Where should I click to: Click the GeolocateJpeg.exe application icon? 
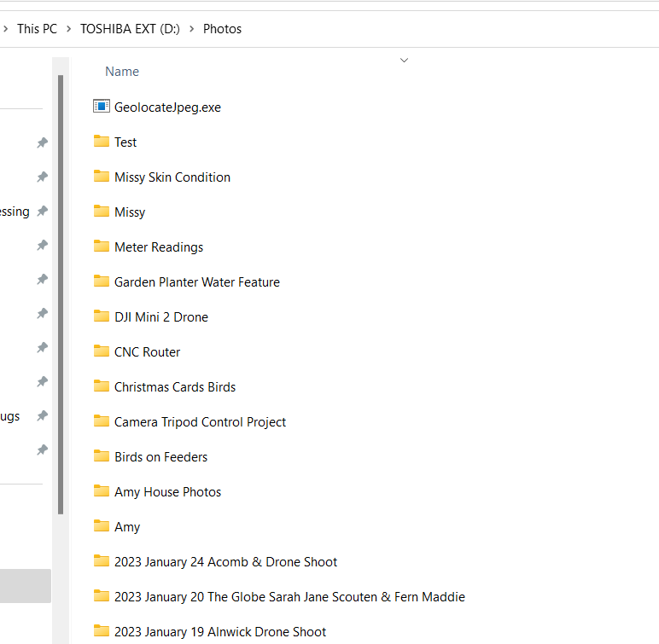[102, 107]
